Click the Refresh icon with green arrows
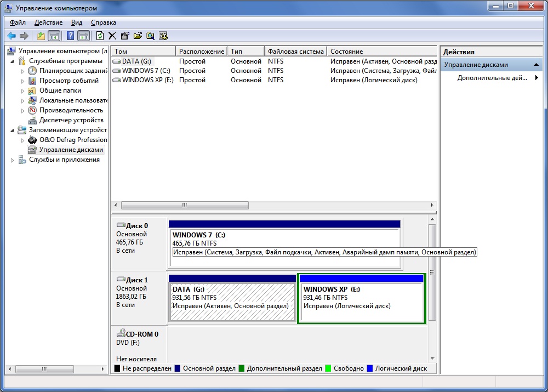The image size is (548, 392). [100, 36]
